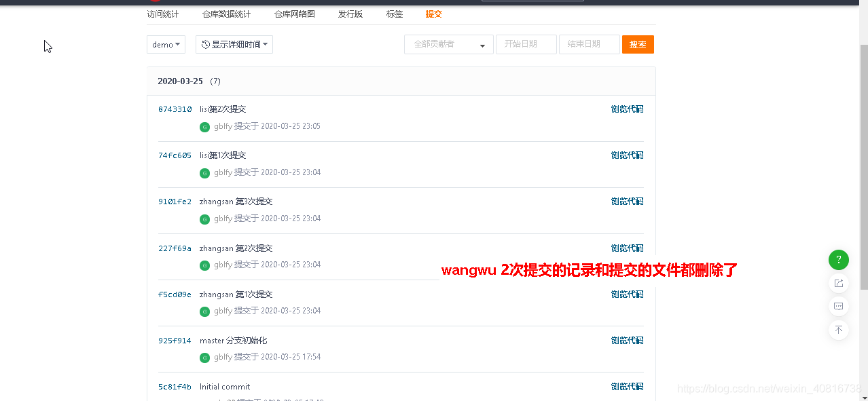The width and height of the screenshot is (868, 401).
Task: Click gblfy avatar under zhangsan 第2次提交
Action: point(204,265)
